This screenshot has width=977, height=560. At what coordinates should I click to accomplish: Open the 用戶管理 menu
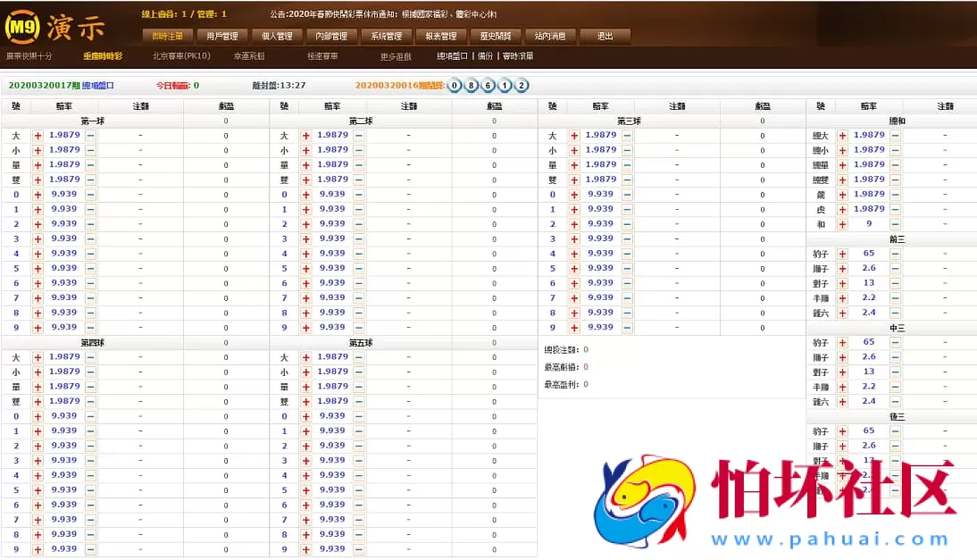221,37
